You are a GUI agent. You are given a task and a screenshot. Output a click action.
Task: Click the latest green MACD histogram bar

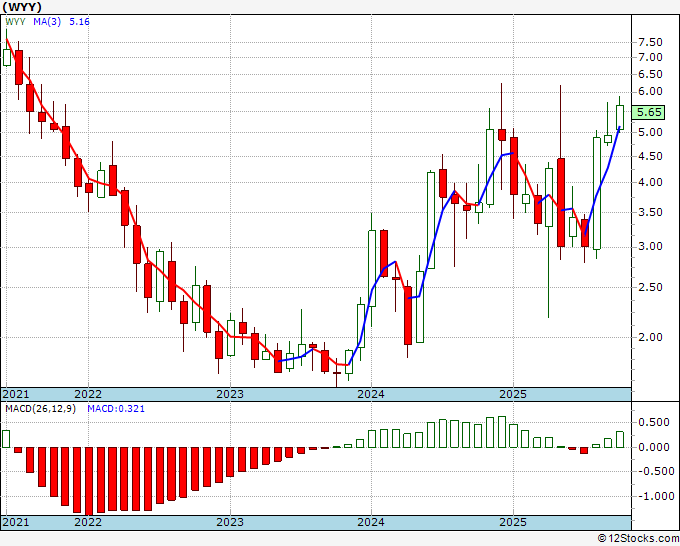click(620, 439)
